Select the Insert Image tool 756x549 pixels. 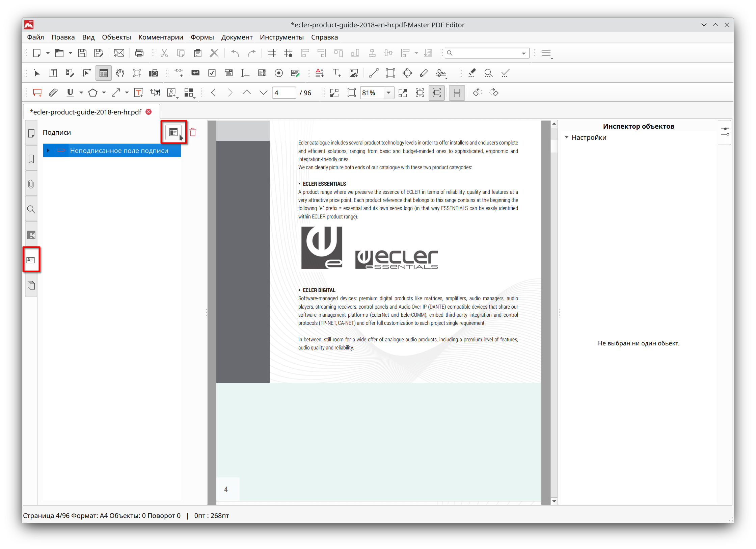(x=353, y=73)
